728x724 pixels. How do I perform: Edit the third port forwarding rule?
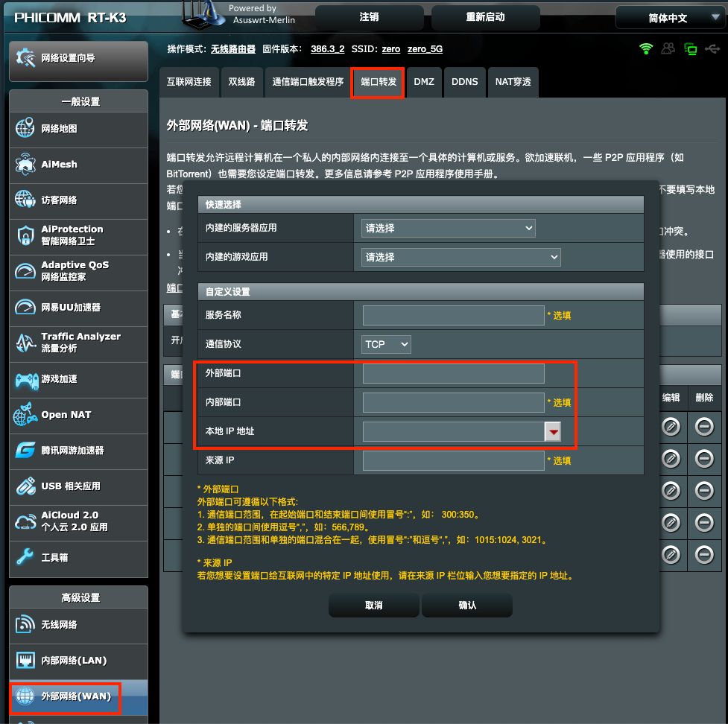(671, 491)
